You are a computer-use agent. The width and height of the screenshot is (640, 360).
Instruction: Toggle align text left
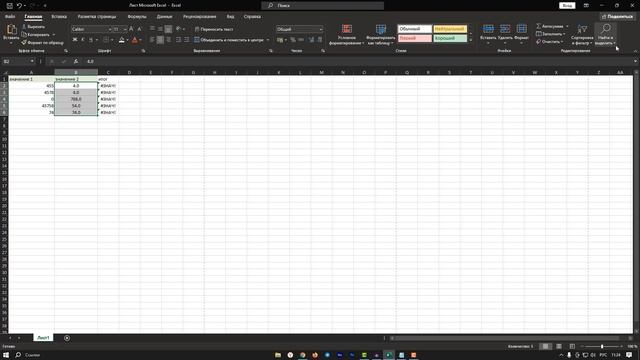tap(152, 40)
